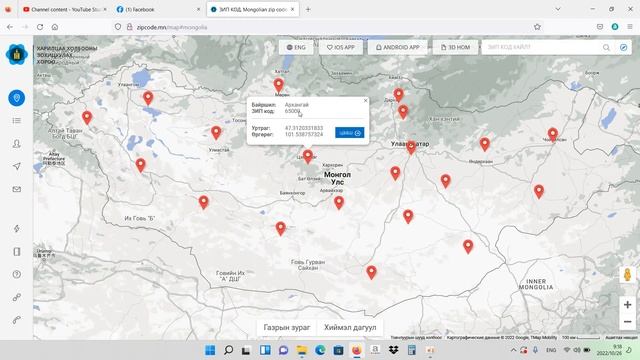This screenshot has width=640, height=360.
Task: Open the envelope mail icon in sidebar
Action: point(16,189)
